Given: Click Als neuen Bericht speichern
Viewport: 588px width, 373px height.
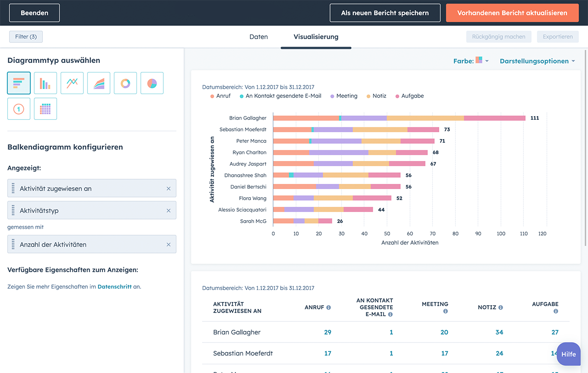Looking at the screenshot, I should [x=385, y=13].
